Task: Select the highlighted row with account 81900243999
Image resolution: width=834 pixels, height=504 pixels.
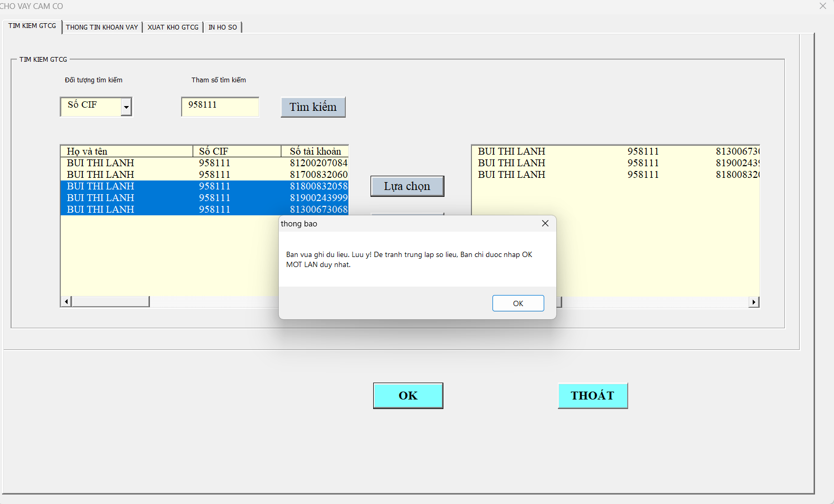Action: 204,198
